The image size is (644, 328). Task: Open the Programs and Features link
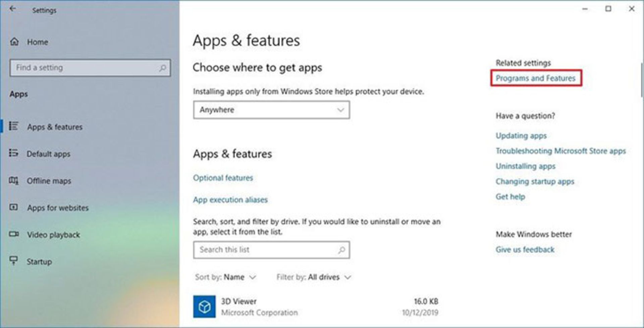click(535, 78)
